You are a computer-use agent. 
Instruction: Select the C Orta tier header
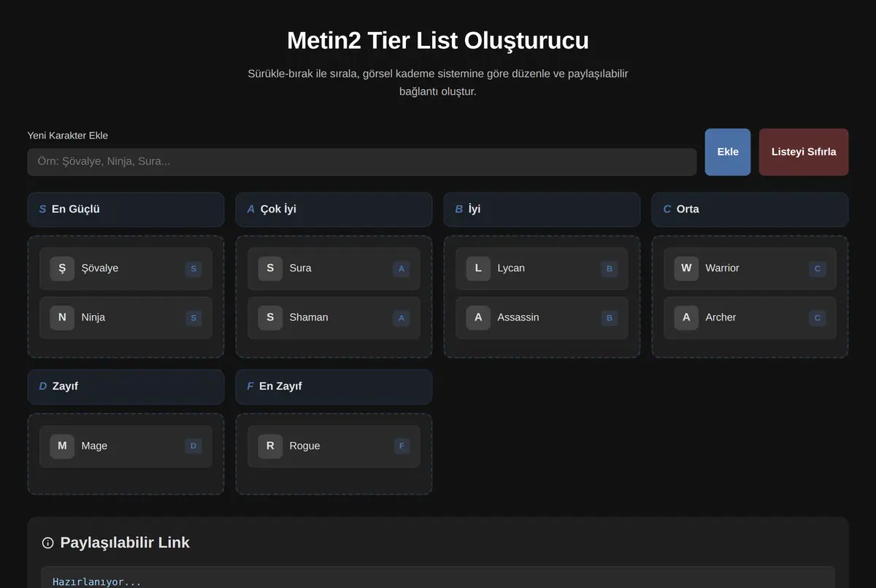tap(750, 209)
